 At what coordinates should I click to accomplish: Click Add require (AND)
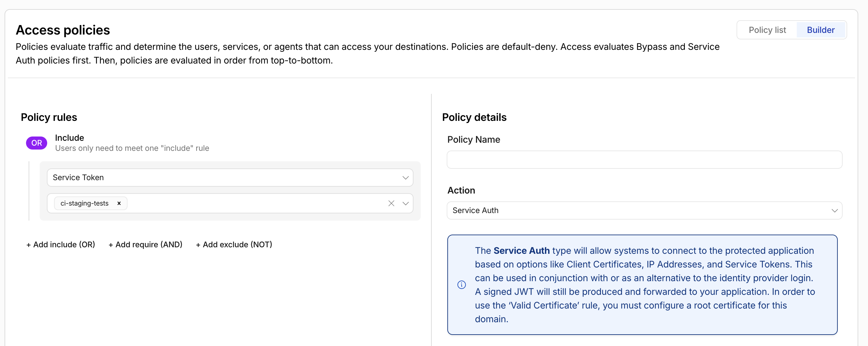[145, 244]
